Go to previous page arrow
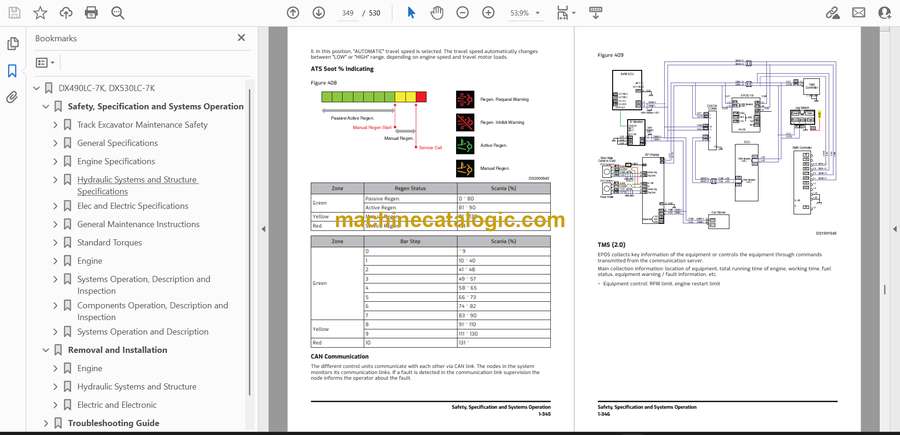 [293, 13]
